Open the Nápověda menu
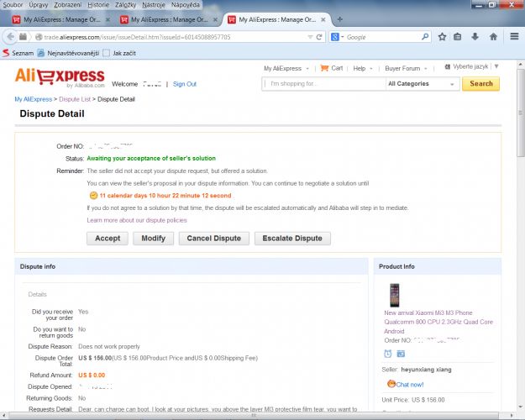This screenshot has height=420, width=525. [186, 5]
